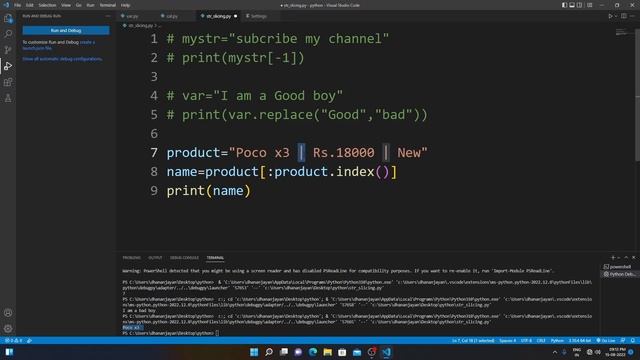Viewport: 640px width, 360px height.
Task: Click the blue Run and Debug button
Action: click(x=66, y=31)
